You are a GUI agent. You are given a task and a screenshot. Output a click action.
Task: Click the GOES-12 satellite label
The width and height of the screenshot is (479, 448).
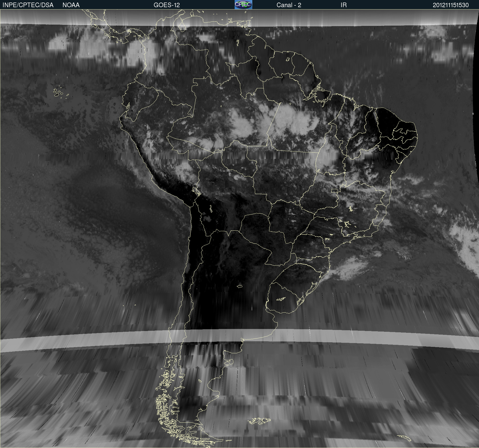[x=167, y=5]
